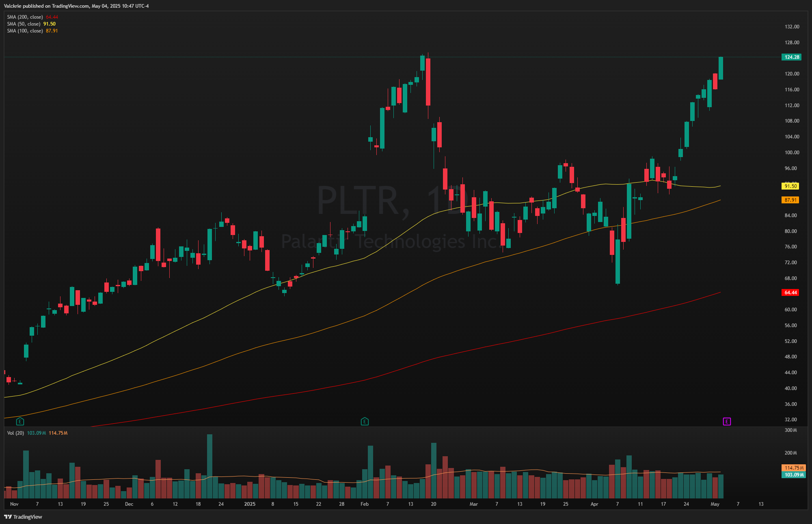Click the tall February 20 volume bar
This screenshot has width=812, height=524.
click(x=434, y=470)
